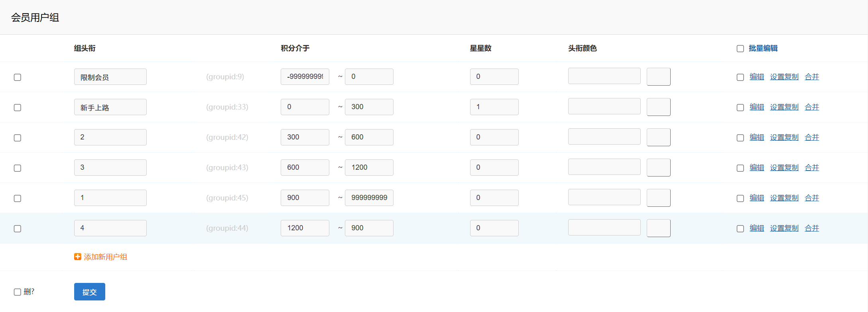This screenshot has height=312, width=868.
Task: Click 合并 link in groupid:43 row
Action: [812, 168]
